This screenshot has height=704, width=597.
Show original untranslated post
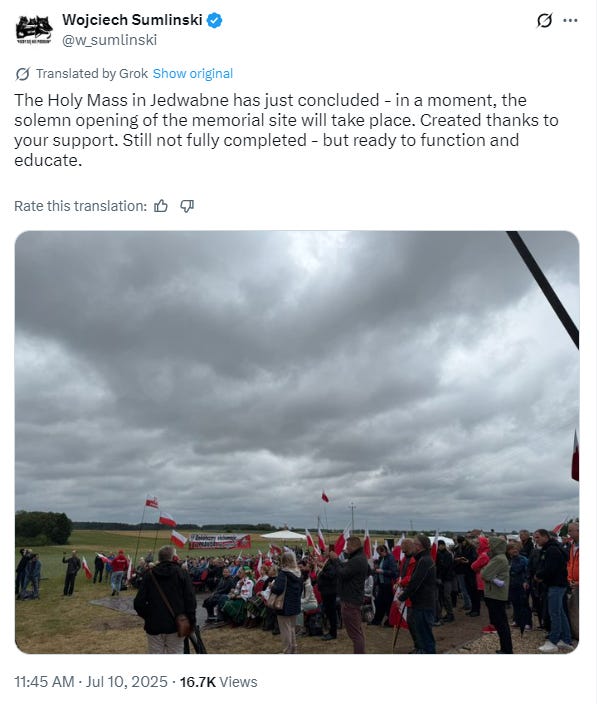[193, 74]
